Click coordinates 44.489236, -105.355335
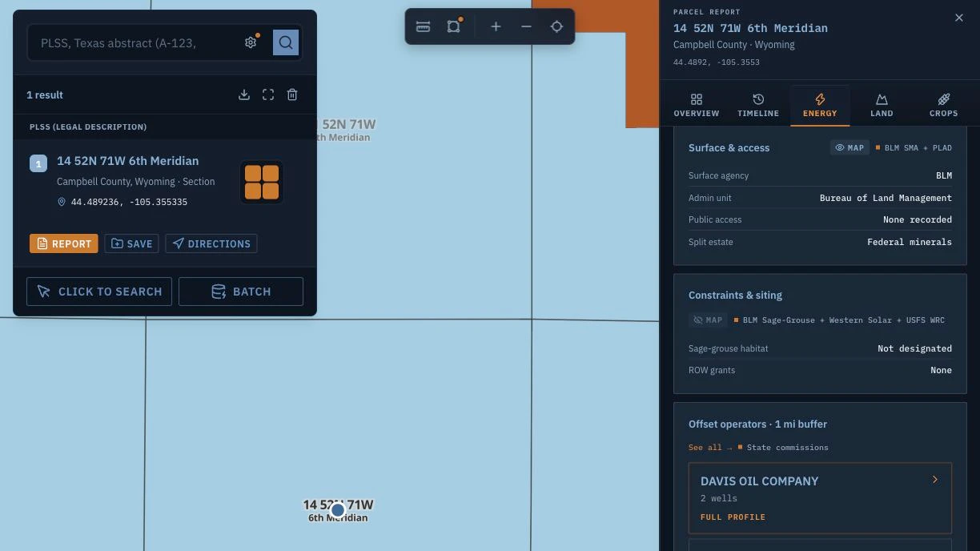Image resolution: width=980 pixels, height=551 pixels. (x=129, y=202)
